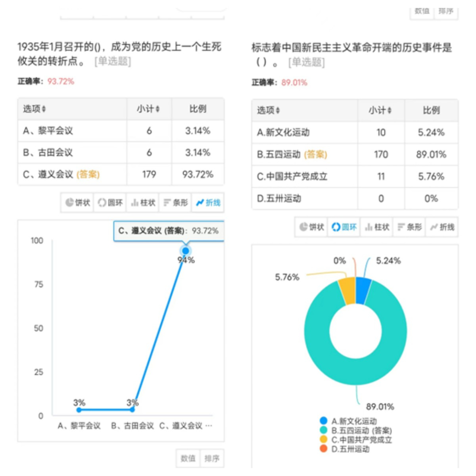Toggle A.新文化运动 legend entry in donut chart
The height and width of the screenshot is (476, 476).
pyautogui.click(x=348, y=421)
